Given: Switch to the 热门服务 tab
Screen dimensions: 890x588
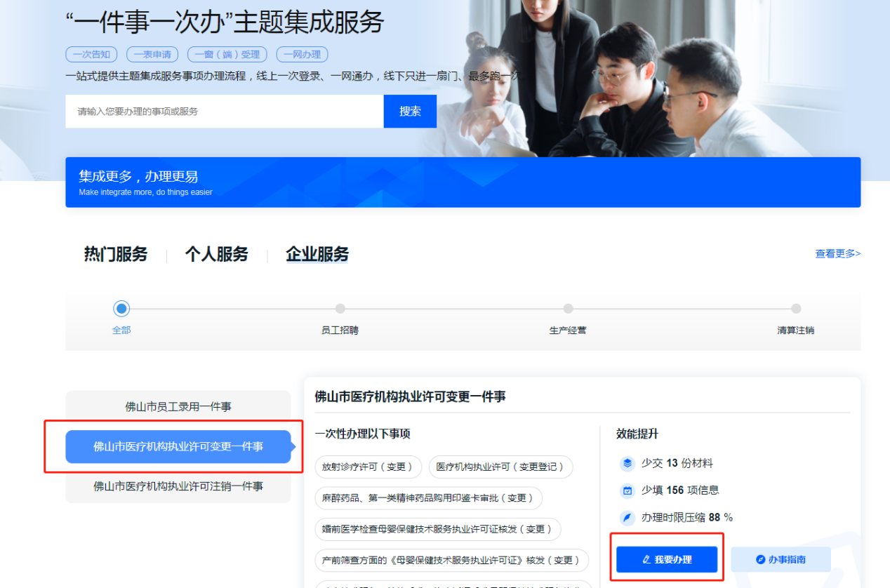Looking at the screenshot, I should [116, 254].
